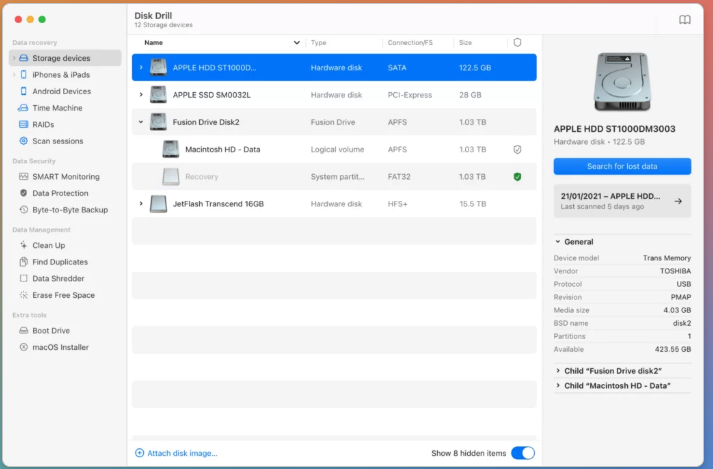Screen dimensions: 713x469
Task: Click the JetFlash Transcend 16GB drive icon
Action: click(158, 204)
